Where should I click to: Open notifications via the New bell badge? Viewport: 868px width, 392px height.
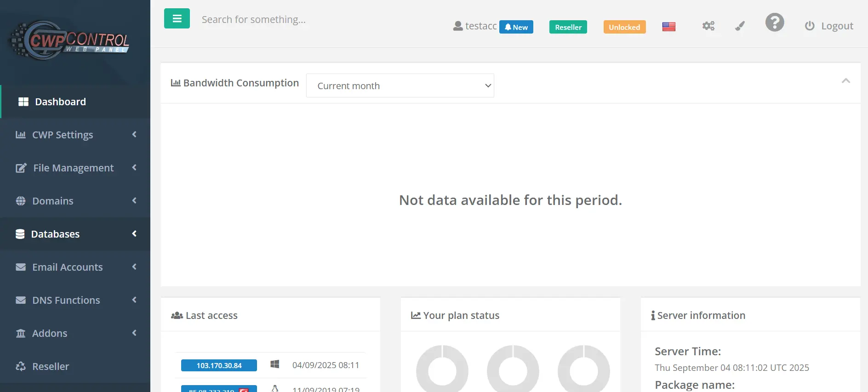516,27
